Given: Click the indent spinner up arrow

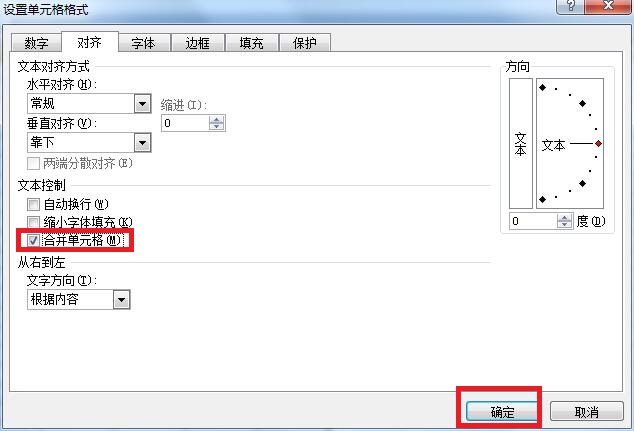Looking at the screenshot, I should (x=217, y=120).
